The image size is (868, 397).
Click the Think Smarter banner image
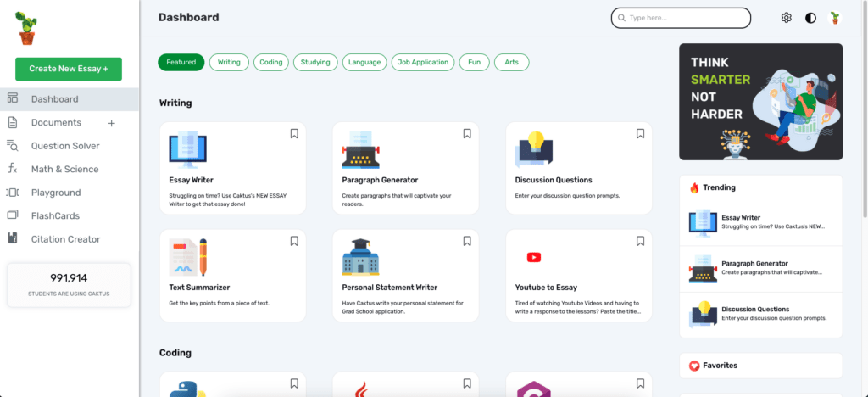pos(760,102)
